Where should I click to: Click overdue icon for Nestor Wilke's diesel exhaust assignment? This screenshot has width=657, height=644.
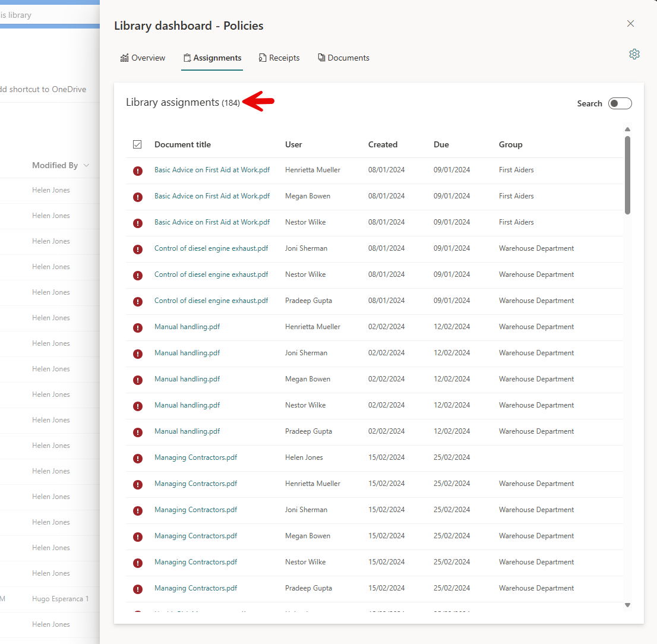137,275
